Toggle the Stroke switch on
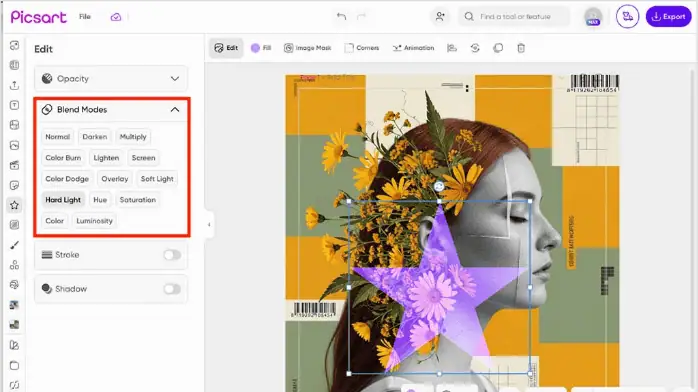 [x=172, y=255]
